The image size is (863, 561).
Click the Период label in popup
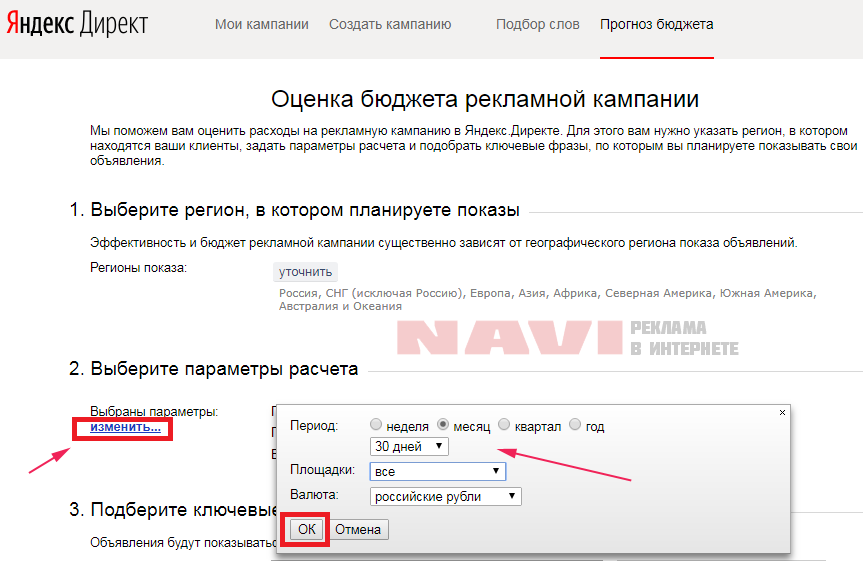(314, 426)
